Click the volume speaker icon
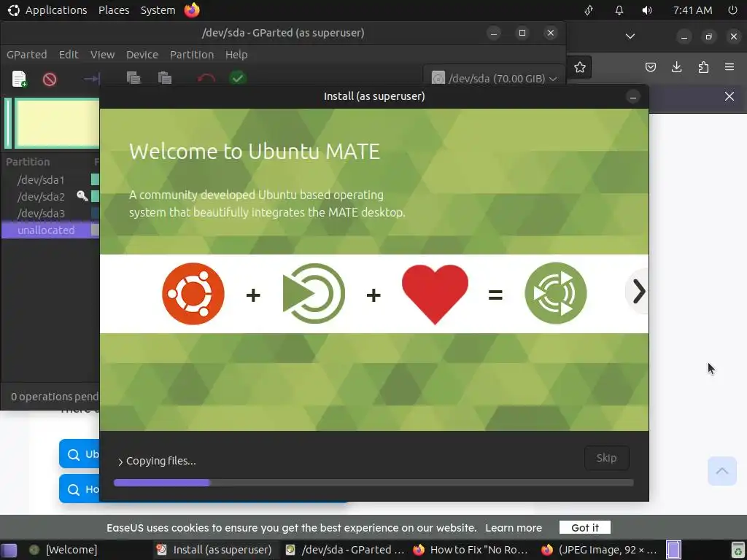This screenshot has height=560, width=747. tap(647, 10)
